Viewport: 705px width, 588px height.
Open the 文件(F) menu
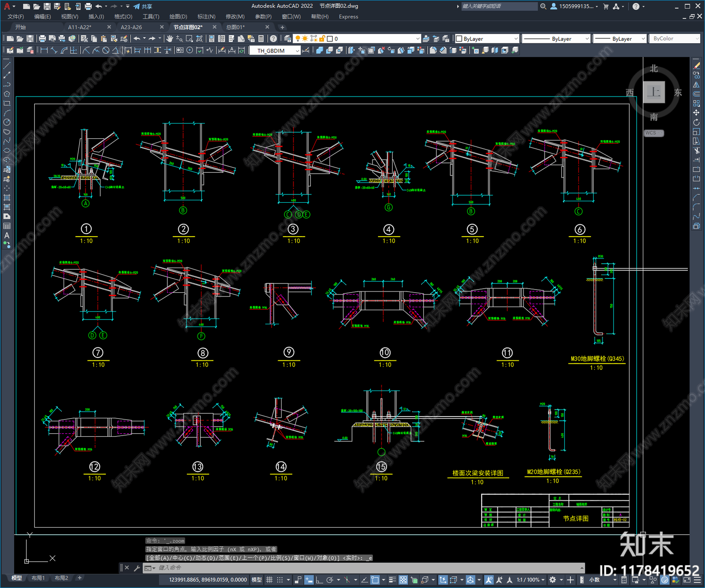15,17
